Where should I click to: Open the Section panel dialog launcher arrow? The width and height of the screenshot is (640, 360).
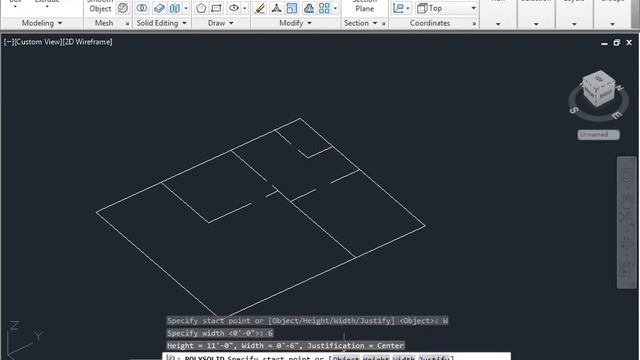pos(383,24)
